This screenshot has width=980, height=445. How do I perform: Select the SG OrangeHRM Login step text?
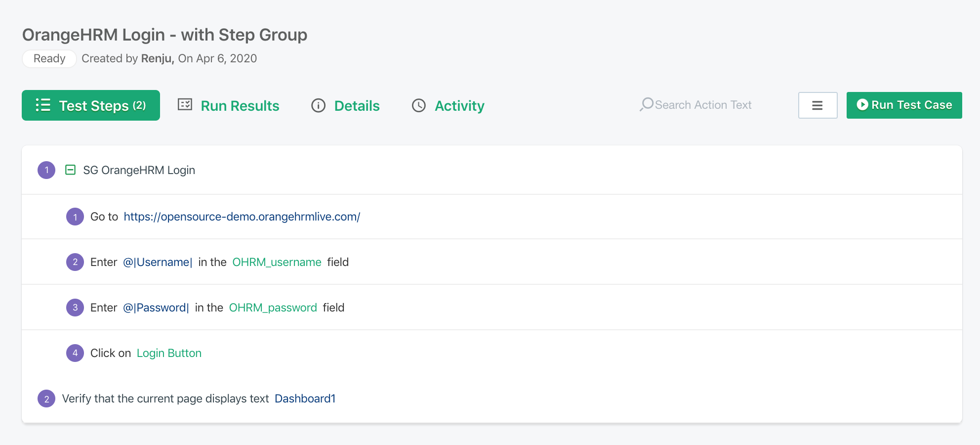coord(139,170)
